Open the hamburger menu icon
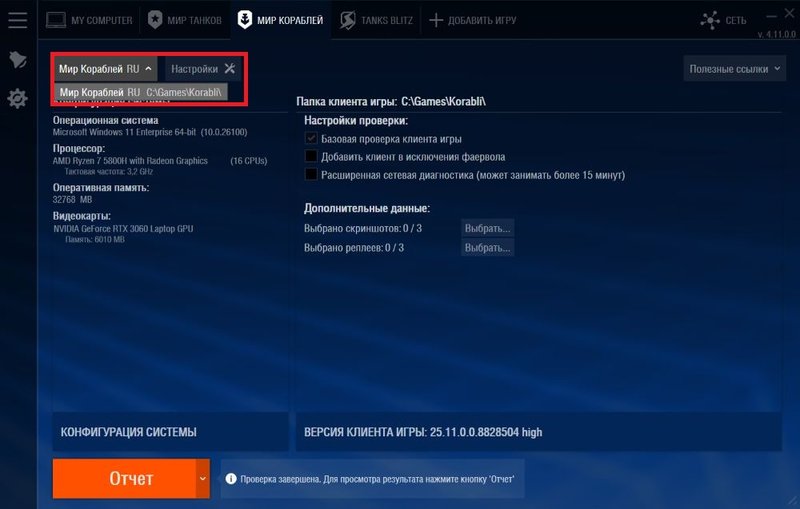The width and height of the screenshot is (800, 509). (17, 19)
